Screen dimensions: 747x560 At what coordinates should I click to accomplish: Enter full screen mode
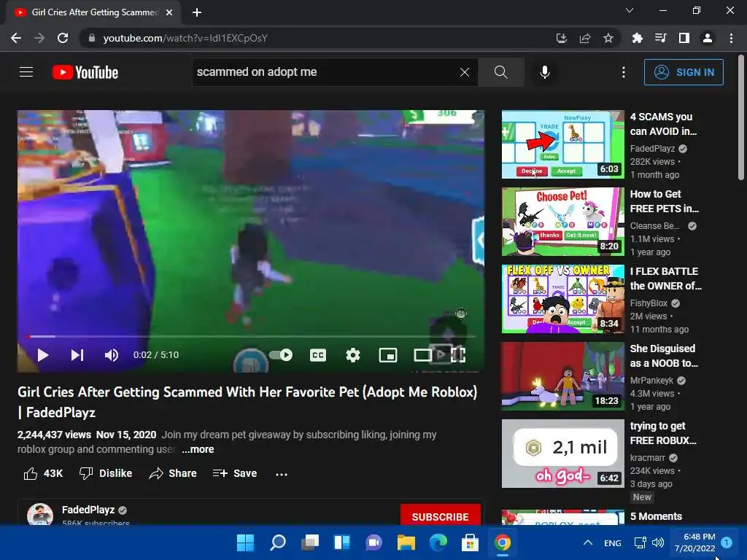click(458, 355)
